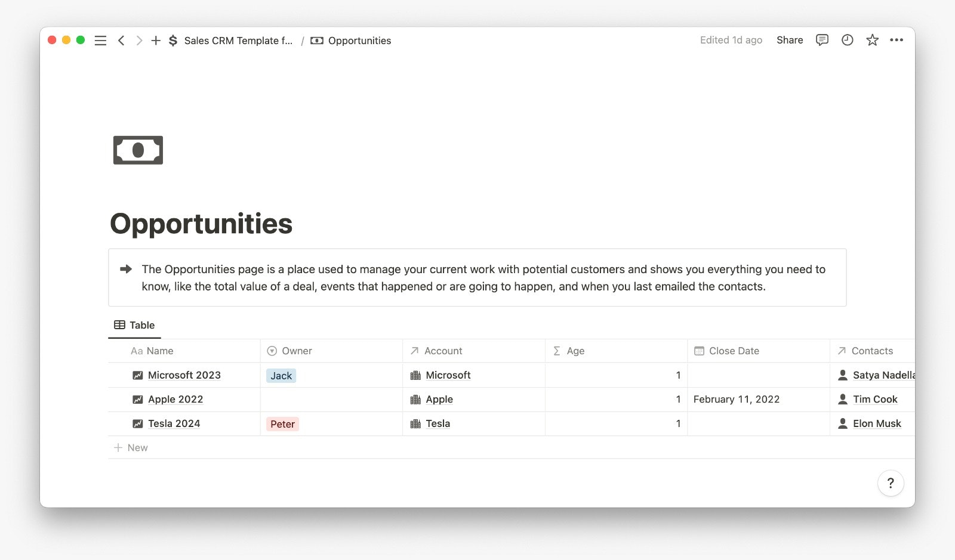Open Satya Nadella contact
The image size is (955, 560).
884,375
